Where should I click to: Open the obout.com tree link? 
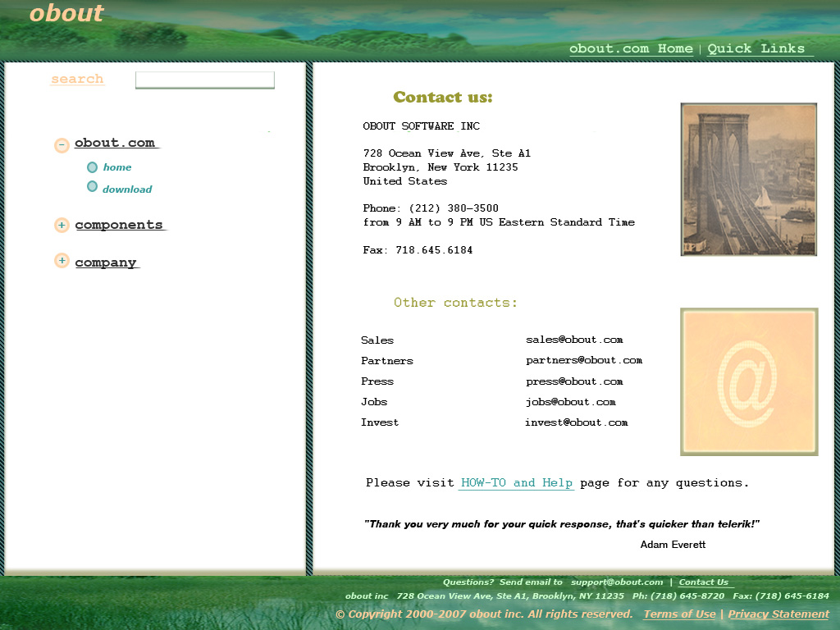point(115,143)
